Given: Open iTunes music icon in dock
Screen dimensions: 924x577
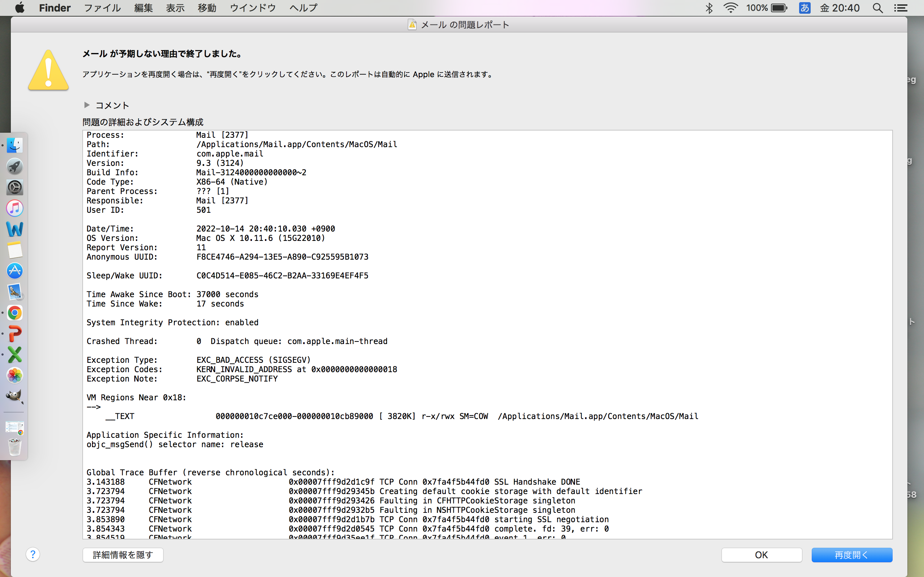Looking at the screenshot, I should tap(15, 208).
